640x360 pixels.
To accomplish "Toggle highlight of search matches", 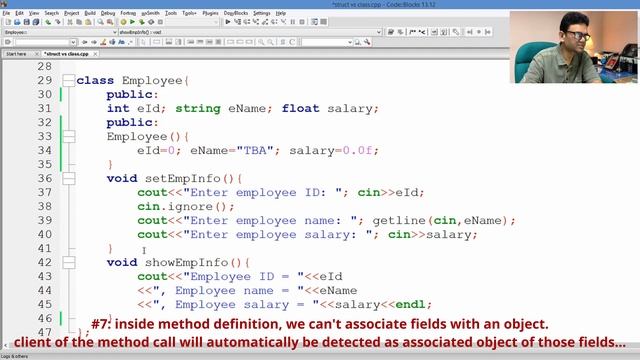I will point(103,42).
